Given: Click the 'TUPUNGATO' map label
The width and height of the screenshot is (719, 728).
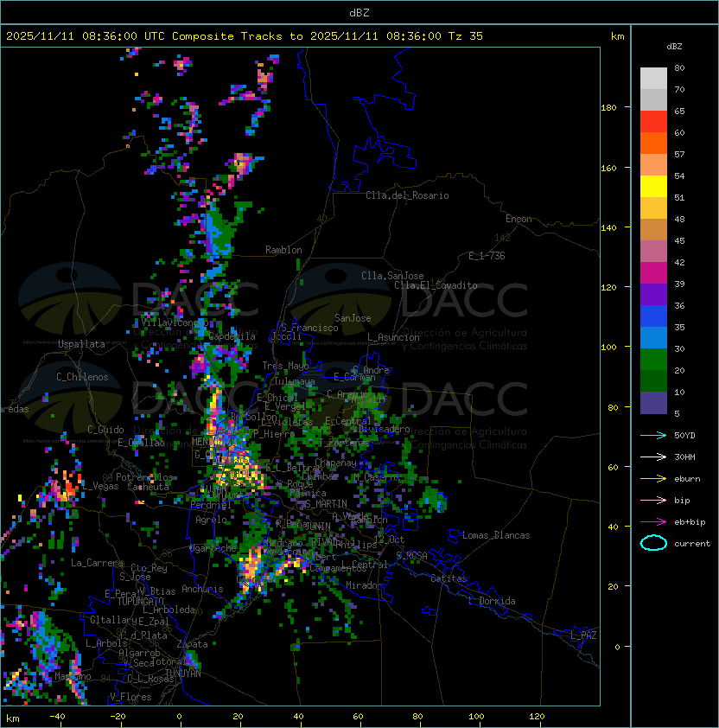Looking at the screenshot, I should coord(141,601).
